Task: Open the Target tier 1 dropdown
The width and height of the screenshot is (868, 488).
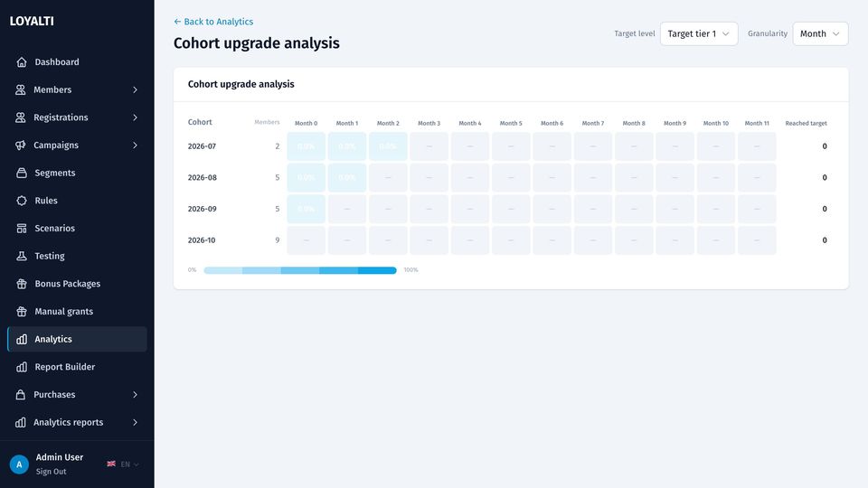Action: 699,33
